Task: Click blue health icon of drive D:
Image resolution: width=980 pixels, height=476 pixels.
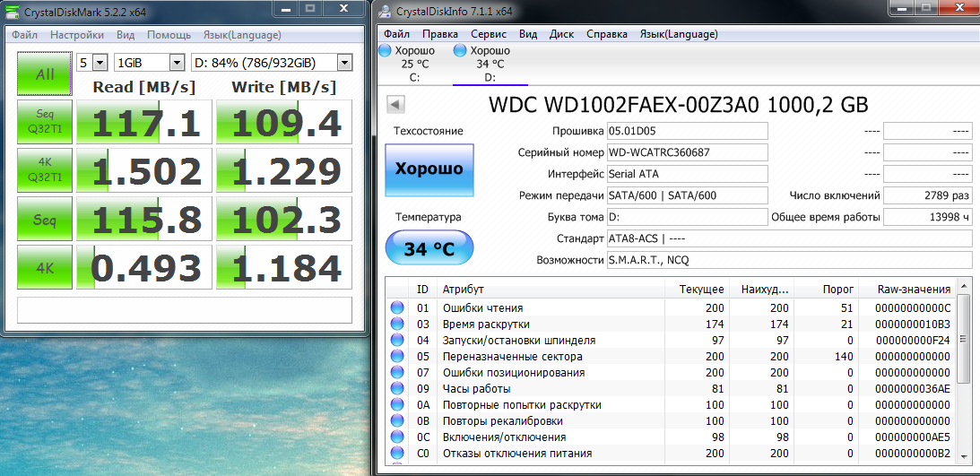Action: click(x=461, y=50)
